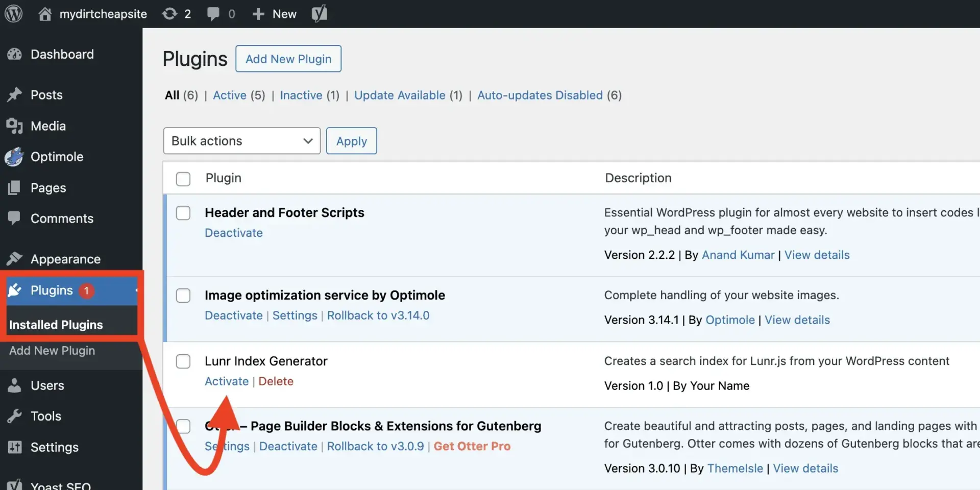Viewport: 980px width, 490px height.
Task: Open updates via the refresh icon showing 2
Action: tap(169, 14)
